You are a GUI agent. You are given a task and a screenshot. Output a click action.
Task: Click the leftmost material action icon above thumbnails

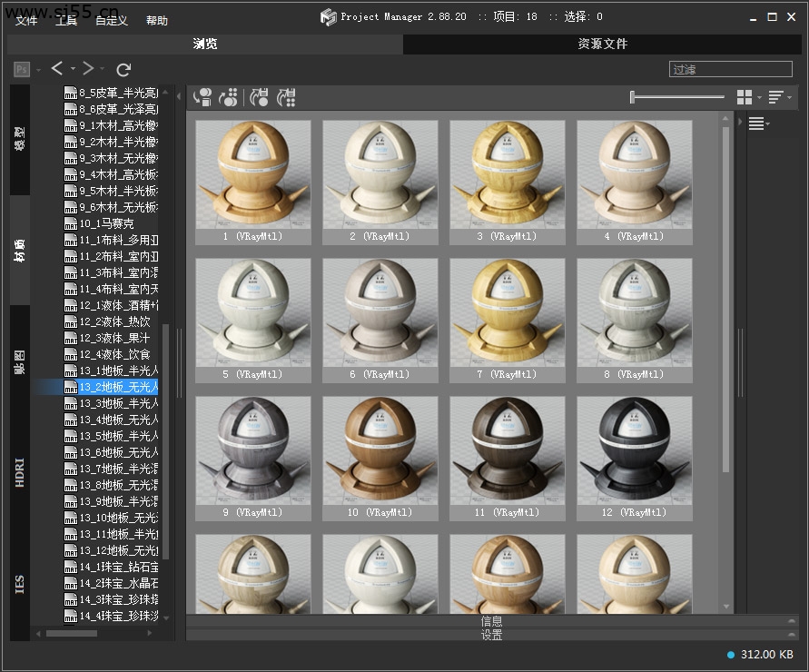point(203,97)
